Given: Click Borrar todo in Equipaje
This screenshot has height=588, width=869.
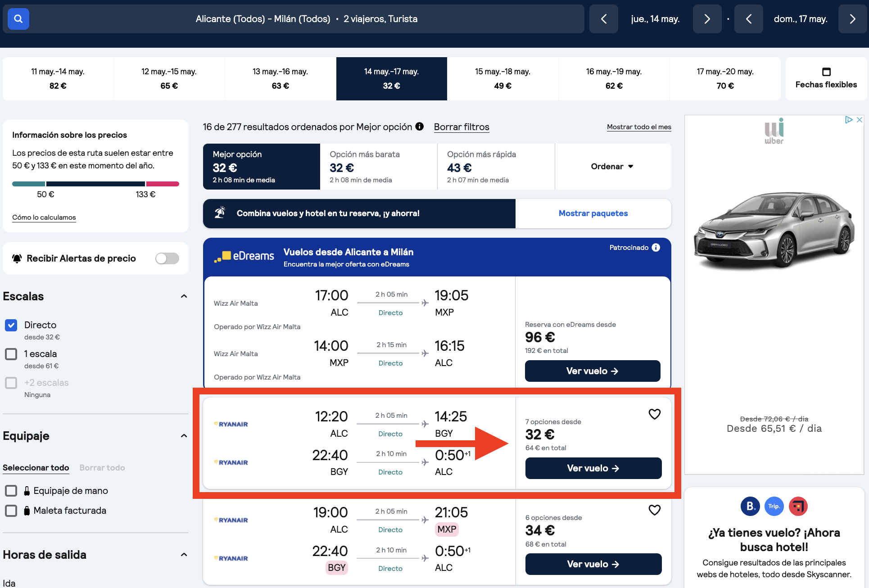Looking at the screenshot, I should click(x=102, y=468).
